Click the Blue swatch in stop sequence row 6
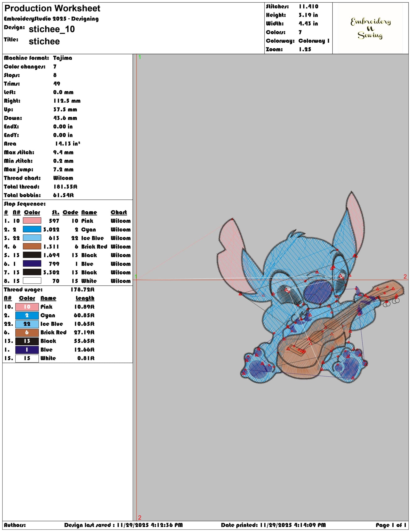The width and height of the screenshot is (411, 532). (x=32, y=264)
